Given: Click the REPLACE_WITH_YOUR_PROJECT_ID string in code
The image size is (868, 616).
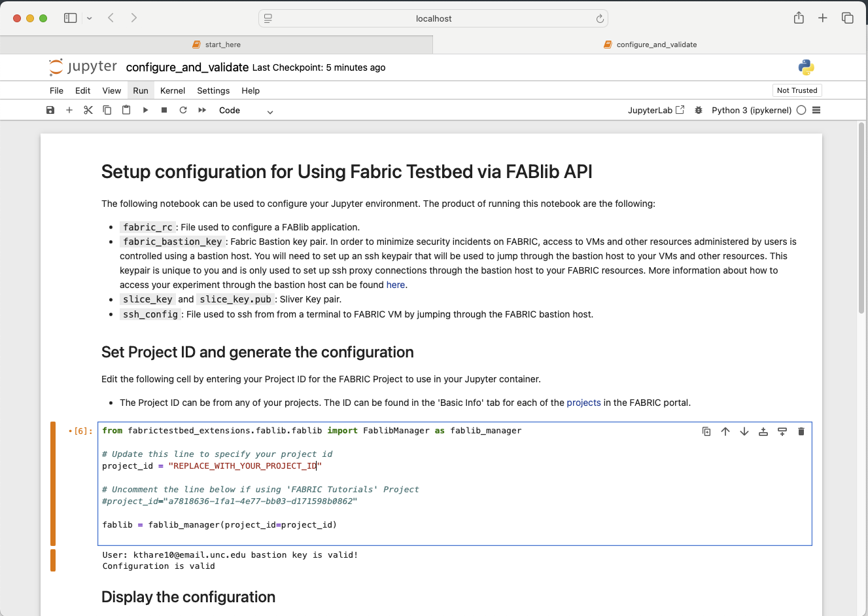Looking at the screenshot, I should point(245,466).
